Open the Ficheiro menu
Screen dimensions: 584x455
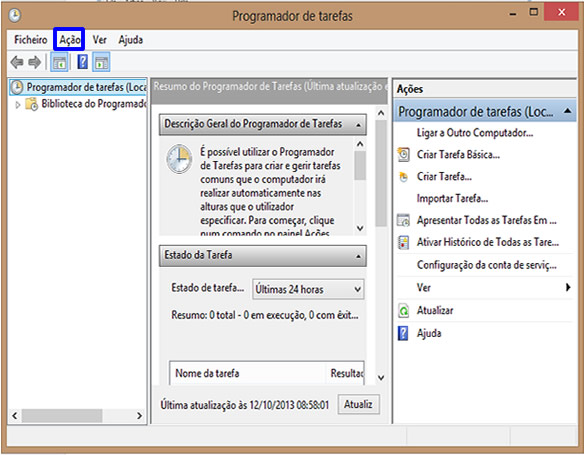tap(31, 39)
